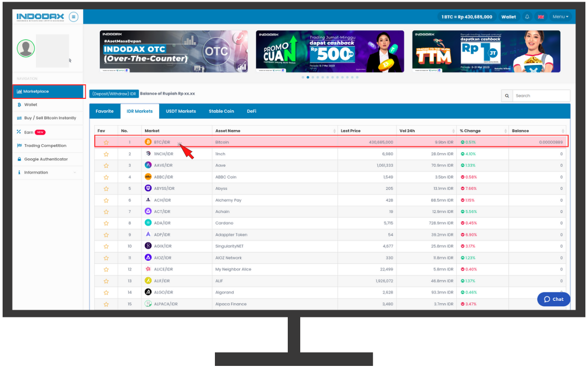Click the ADP coin icon
This screenshot has height=368, width=588.
[x=148, y=234]
